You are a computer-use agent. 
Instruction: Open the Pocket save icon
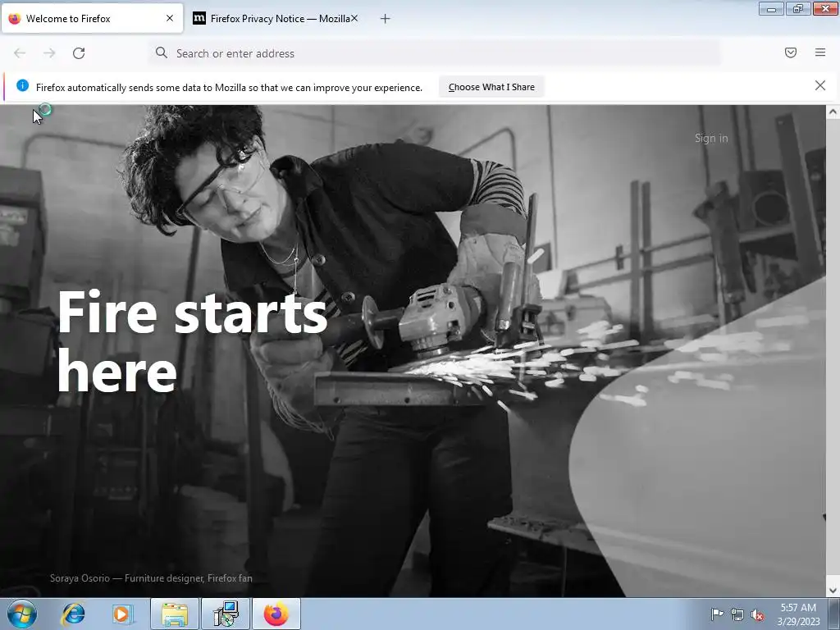point(791,52)
